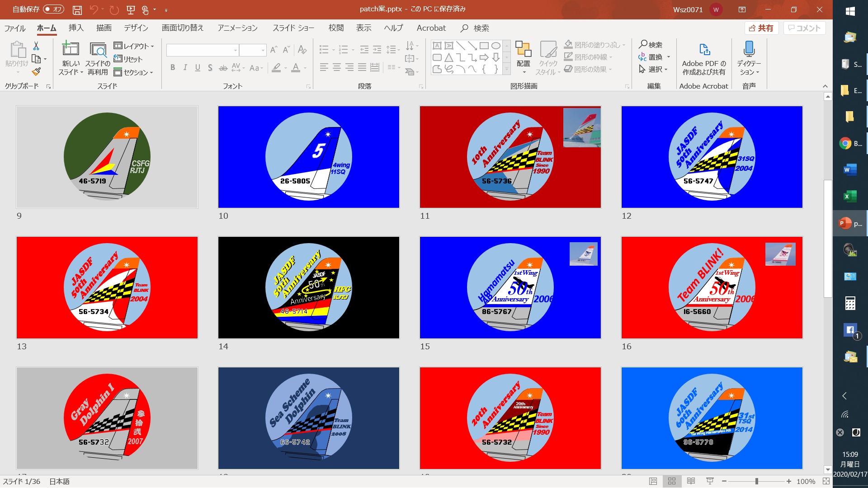Screen dimensions: 868x488
Task: Open the Insert tab
Action: pos(76,28)
